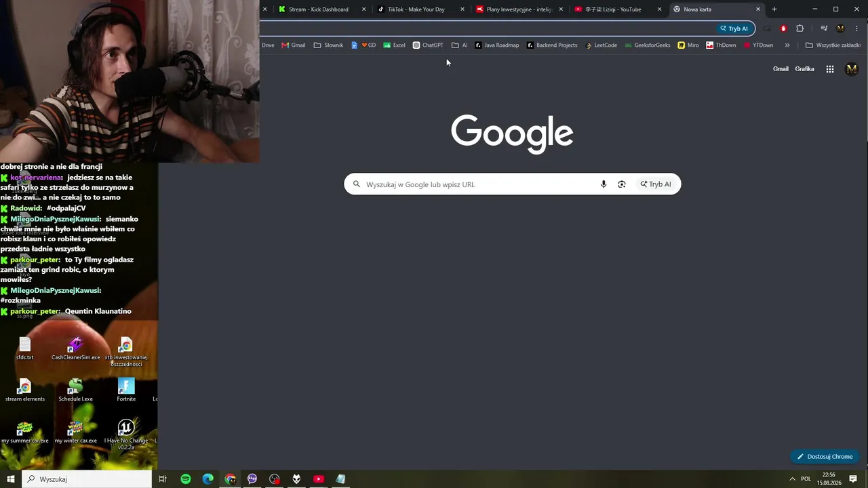Start a voice search with the microphone icon
Viewport: 868px width, 488px height.
pyautogui.click(x=604, y=184)
